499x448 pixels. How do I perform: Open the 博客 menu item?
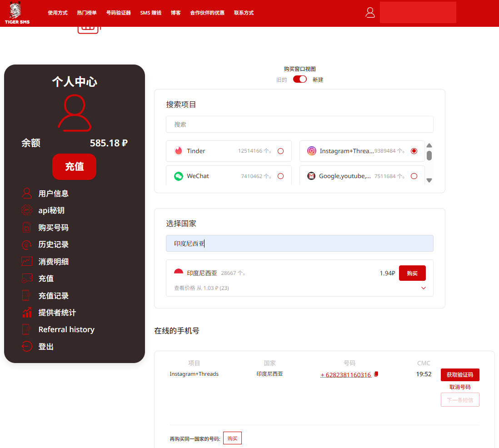(175, 13)
